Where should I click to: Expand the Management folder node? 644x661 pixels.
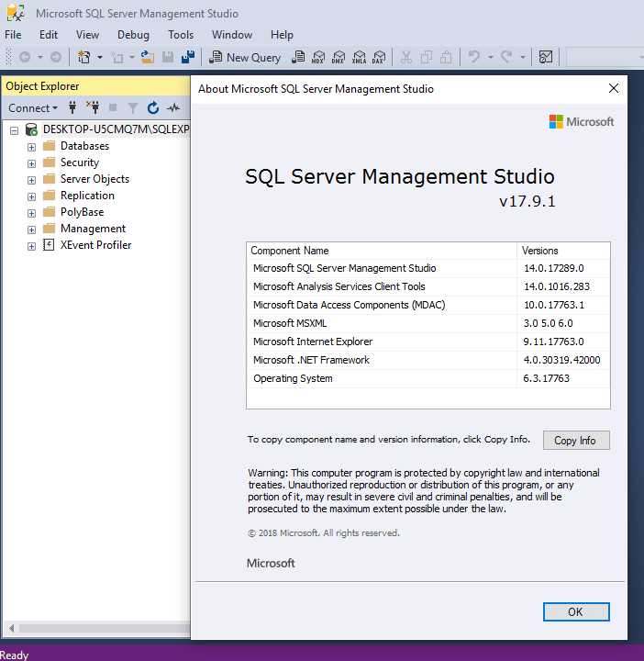(31, 230)
